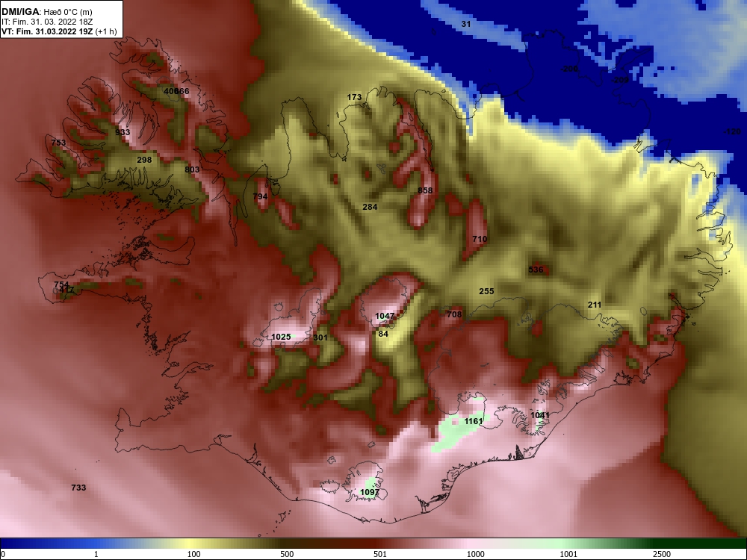Screen dimensions: 747x560
Task: Click the value 1161 on the map
Action: [x=473, y=421]
